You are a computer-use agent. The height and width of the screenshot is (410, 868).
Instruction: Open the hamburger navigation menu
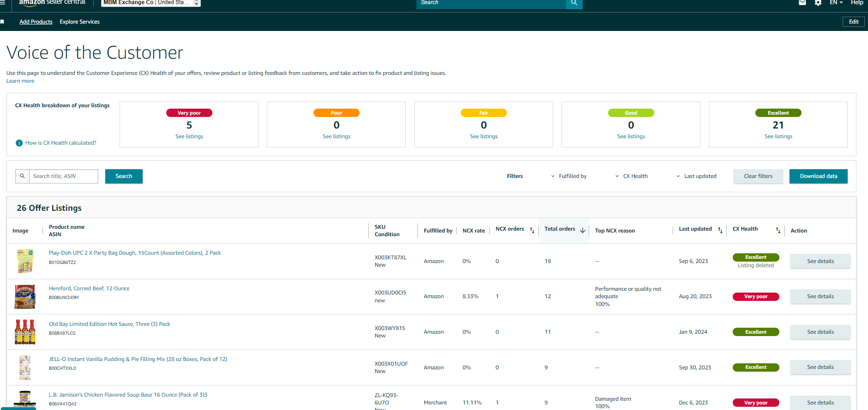coord(2,2)
